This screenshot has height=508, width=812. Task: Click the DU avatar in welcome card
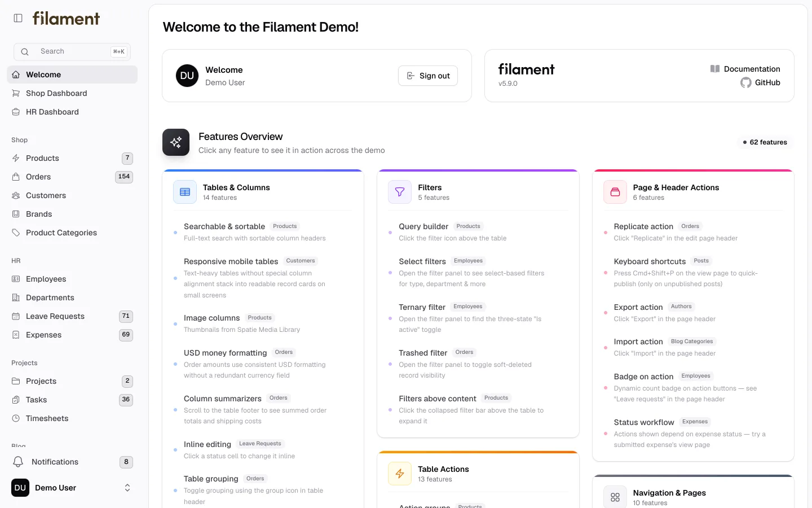[x=187, y=76]
